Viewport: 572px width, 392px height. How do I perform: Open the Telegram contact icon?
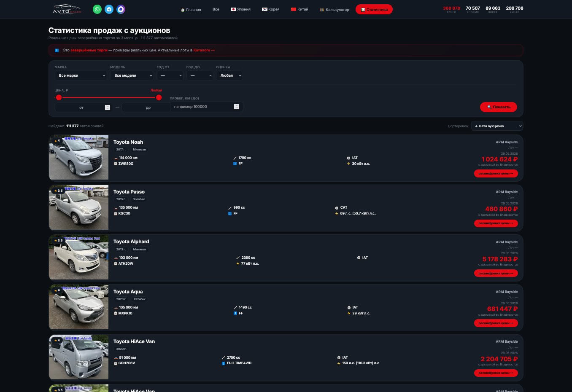[x=109, y=9]
